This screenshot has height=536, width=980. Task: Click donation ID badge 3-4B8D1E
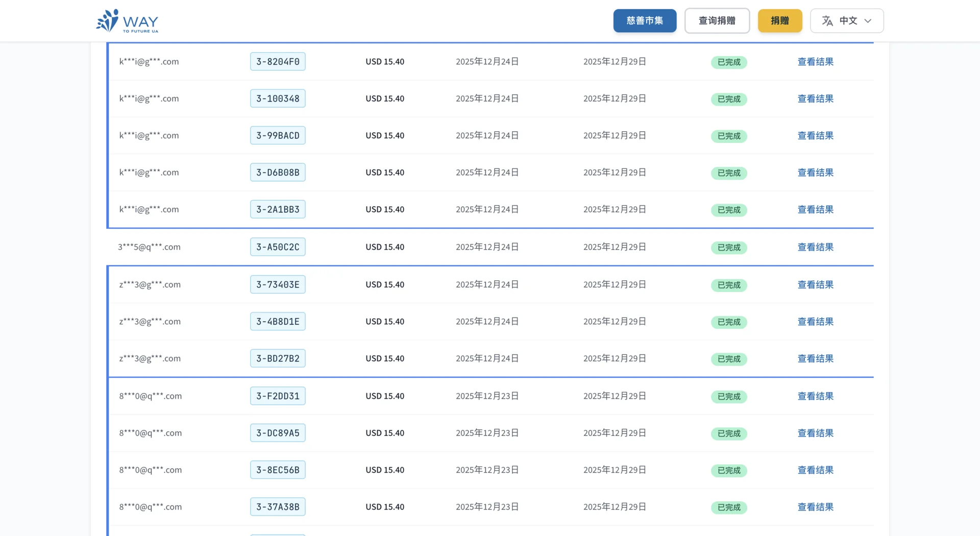[x=278, y=322]
